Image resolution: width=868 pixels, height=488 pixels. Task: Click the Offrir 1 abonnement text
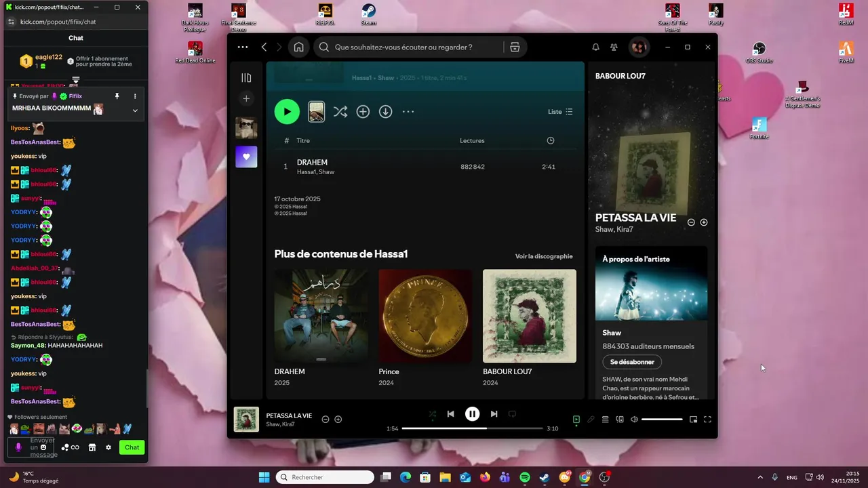pyautogui.click(x=104, y=61)
